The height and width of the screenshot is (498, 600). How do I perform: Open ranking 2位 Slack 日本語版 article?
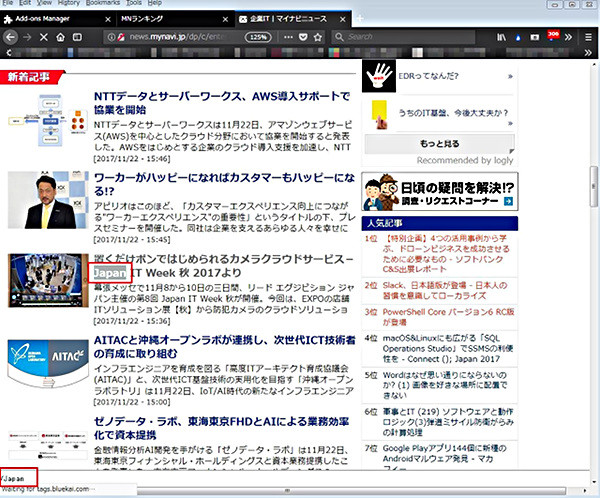tap(445, 291)
